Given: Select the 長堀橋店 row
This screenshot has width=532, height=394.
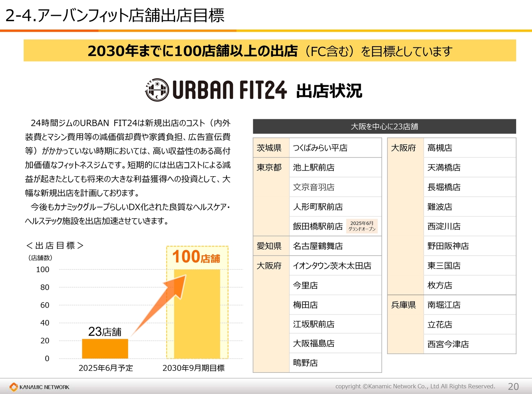Looking at the screenshot, I should point(470,187).
